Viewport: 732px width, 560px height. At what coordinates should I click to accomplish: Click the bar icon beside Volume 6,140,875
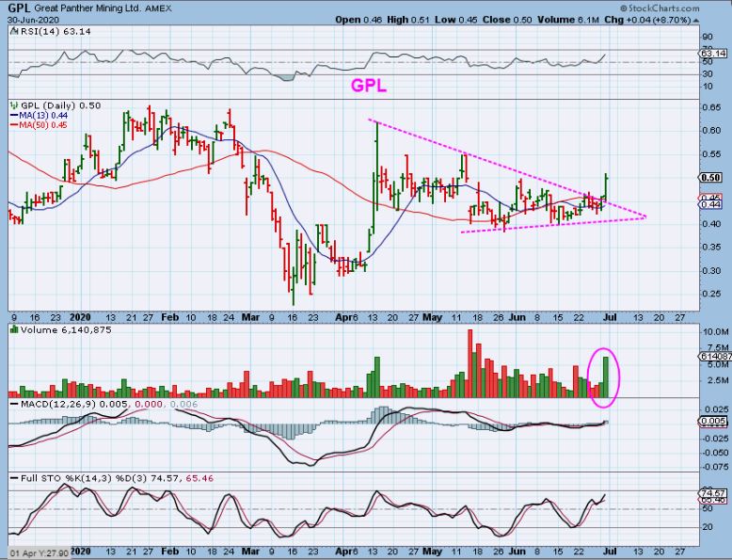pos(13,329)
